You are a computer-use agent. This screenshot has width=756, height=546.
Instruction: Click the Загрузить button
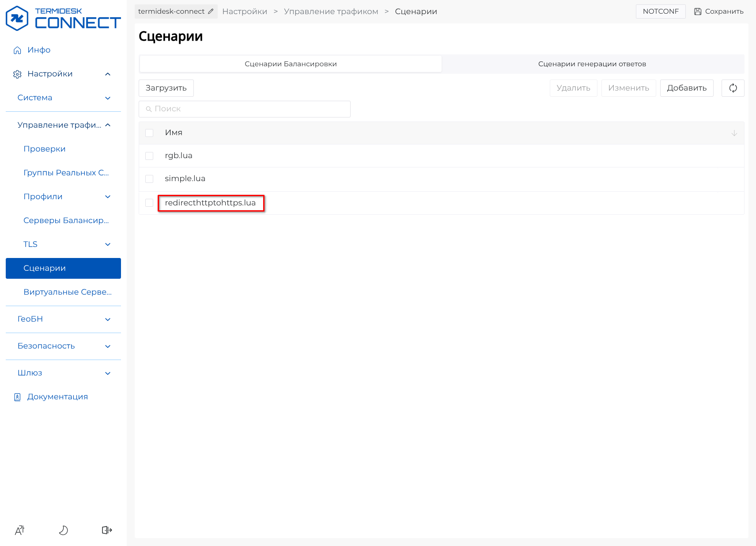[x=166, y=88]
